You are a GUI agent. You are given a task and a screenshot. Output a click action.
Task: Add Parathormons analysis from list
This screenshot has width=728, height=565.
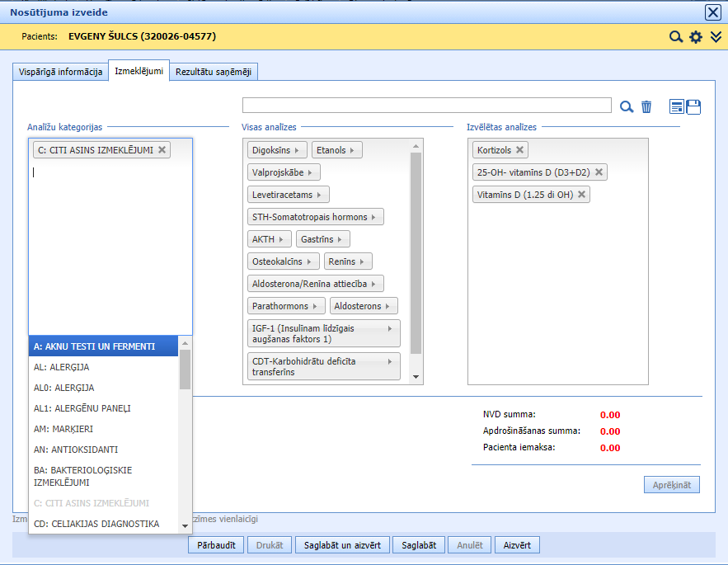click(286, 306)
